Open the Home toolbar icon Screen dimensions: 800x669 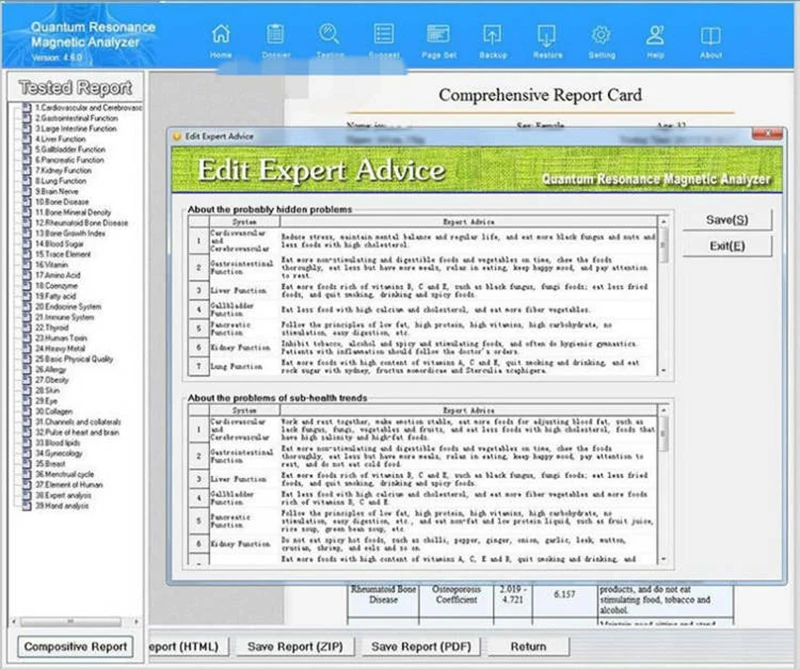click(221, 34)
